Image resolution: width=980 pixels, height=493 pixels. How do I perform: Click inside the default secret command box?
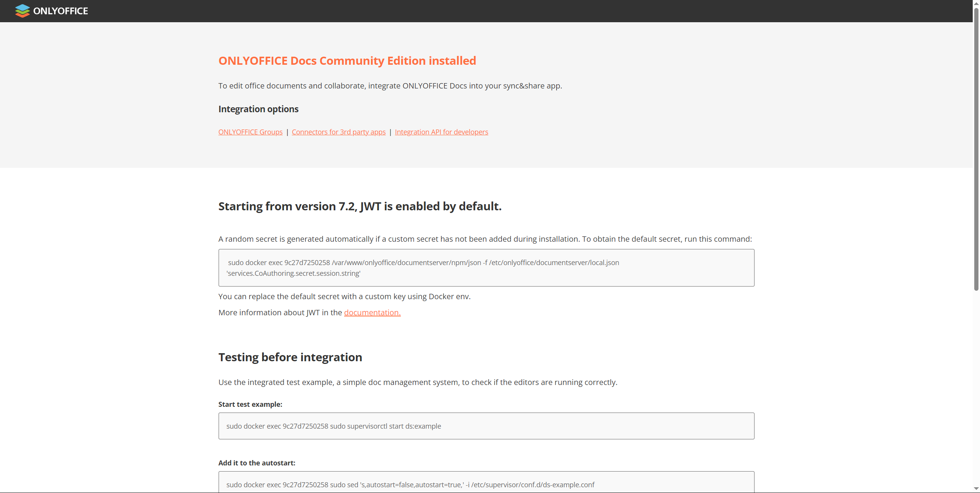486,268
